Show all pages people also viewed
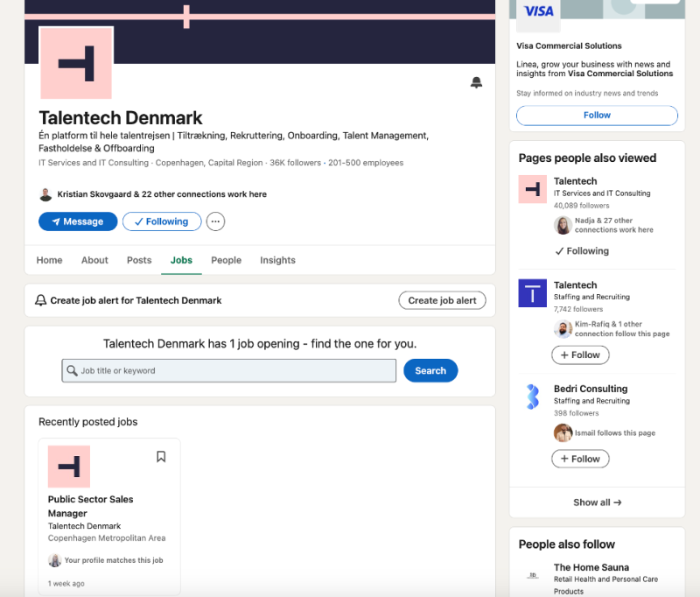Image resolution: width=700 pixels, height=597 pixels. tap(598, 502)
